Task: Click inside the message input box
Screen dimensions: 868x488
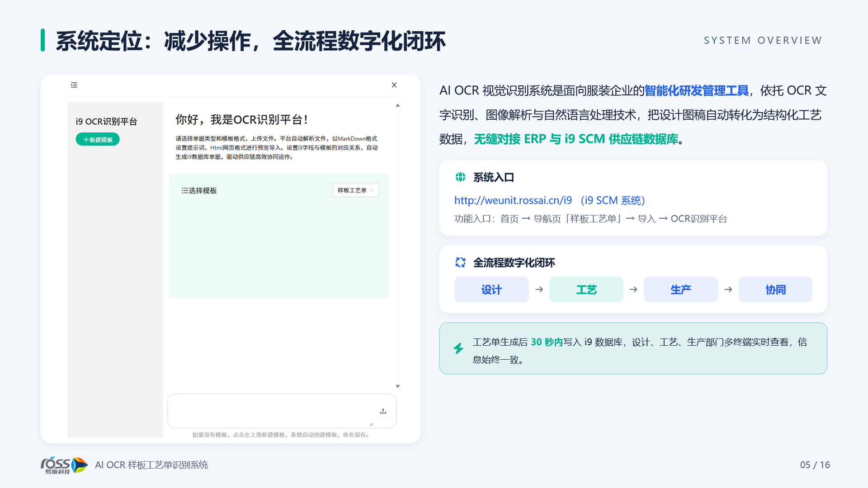Action: point(282,411)
